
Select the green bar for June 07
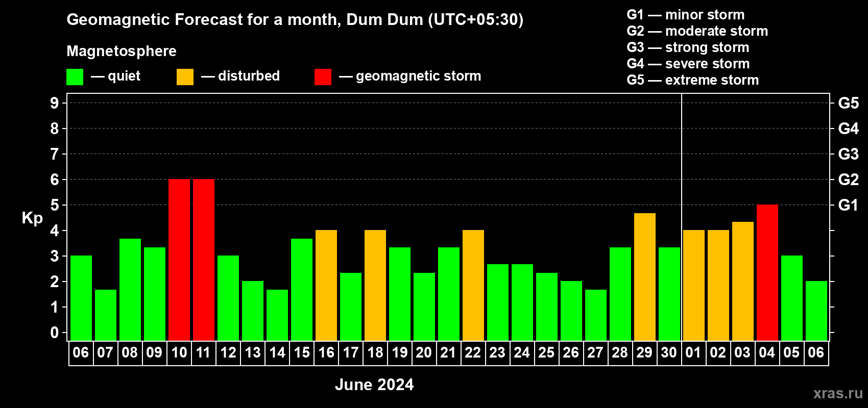coord(106,315)
